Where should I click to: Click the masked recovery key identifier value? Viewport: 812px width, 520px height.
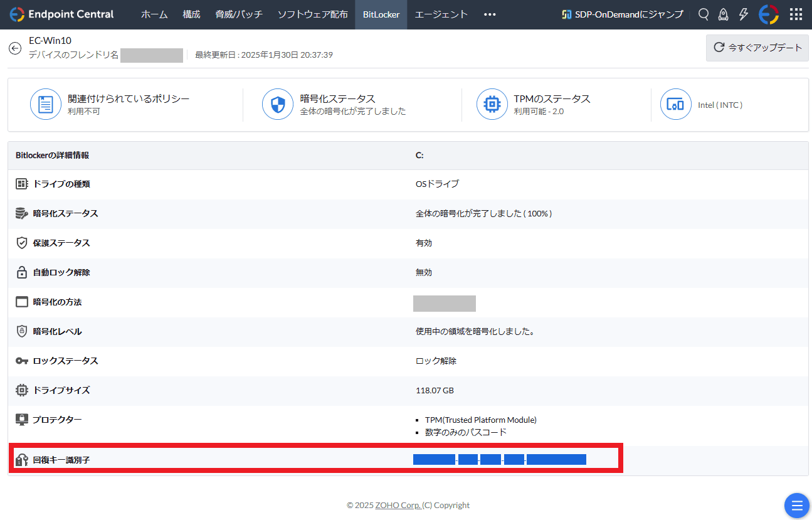(x=499, y=460)
